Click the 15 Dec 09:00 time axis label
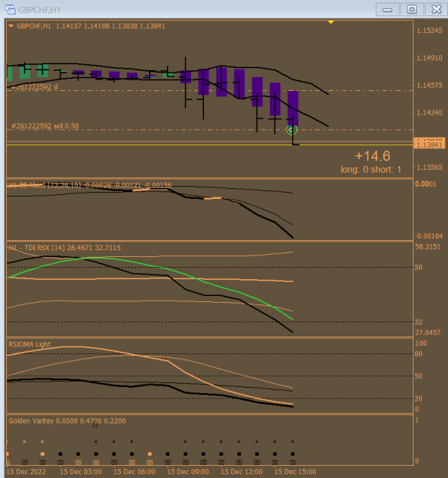 pyautogui.click(x=188, y=472)
